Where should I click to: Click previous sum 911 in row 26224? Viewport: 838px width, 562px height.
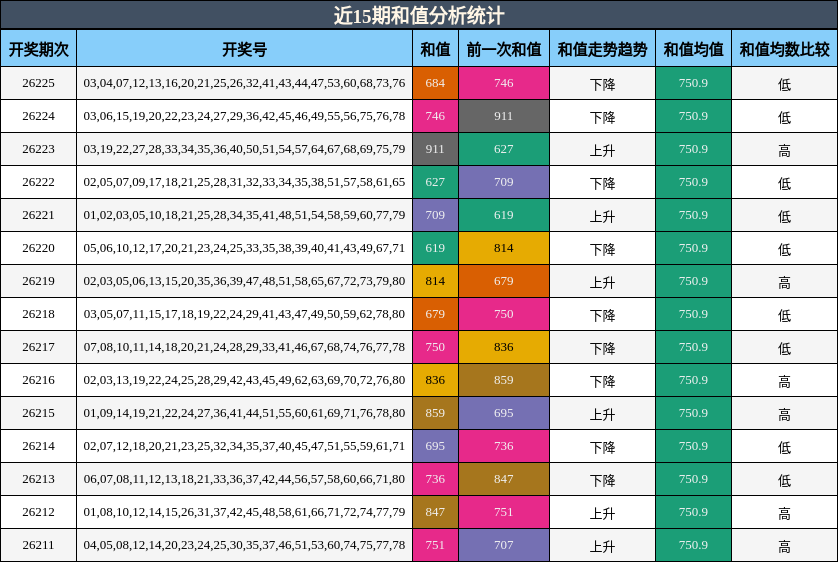pos(503,116)
